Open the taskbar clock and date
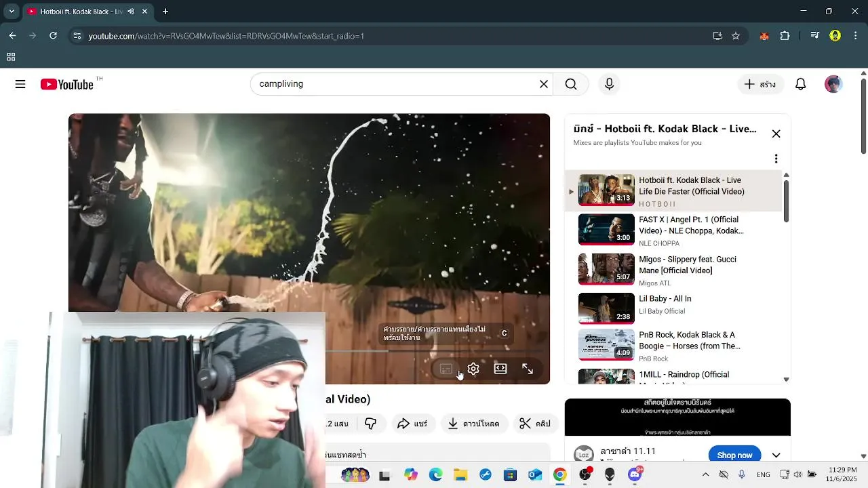This screenshot has width=868, height=488. coord(843,474)
